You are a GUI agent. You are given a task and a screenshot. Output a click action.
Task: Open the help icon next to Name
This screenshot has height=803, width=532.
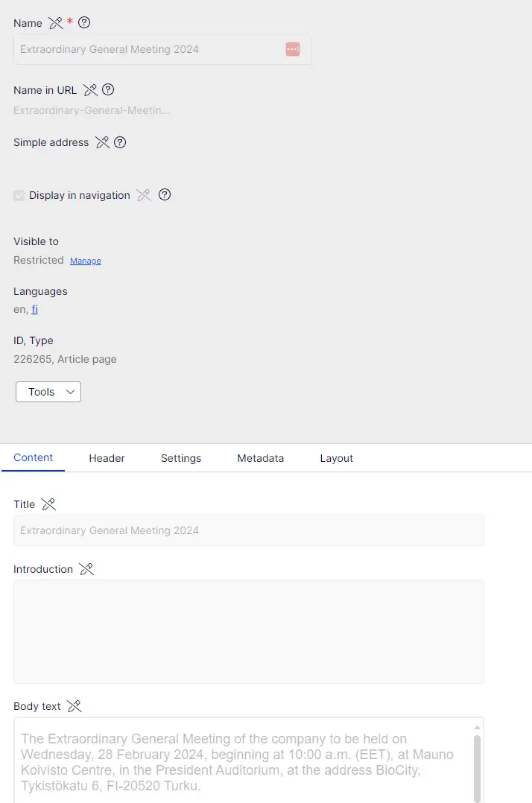(x=84, y=23)
